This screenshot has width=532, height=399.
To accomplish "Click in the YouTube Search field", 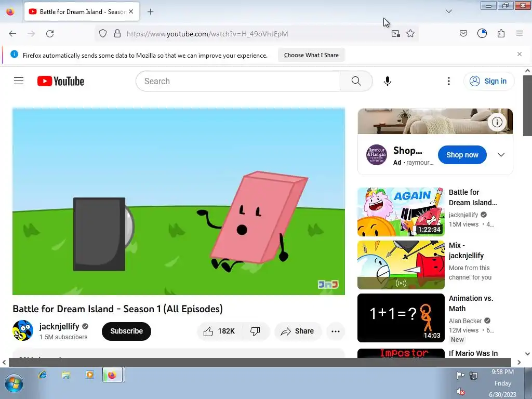I will tap(238, 81).
